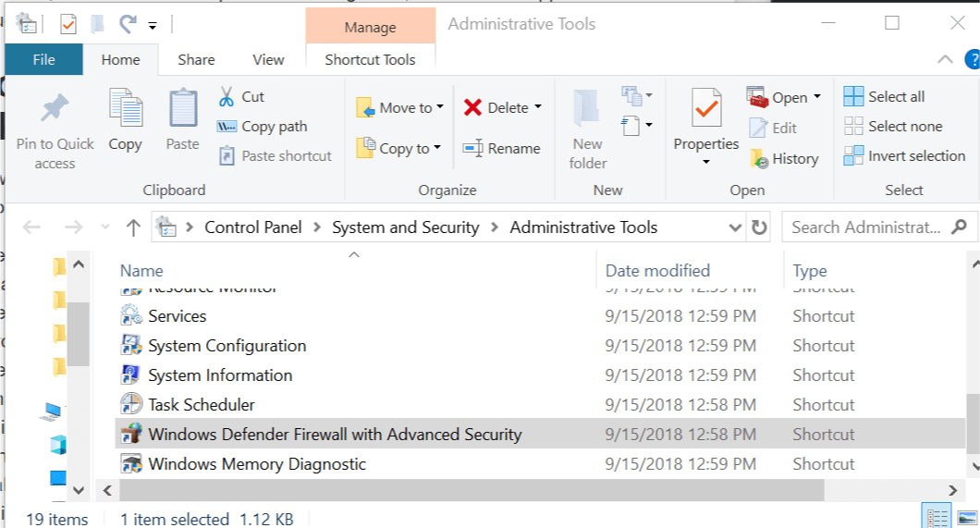Click the Select all icon
This screenshot has width=980, height=528.
coord(853,96)
